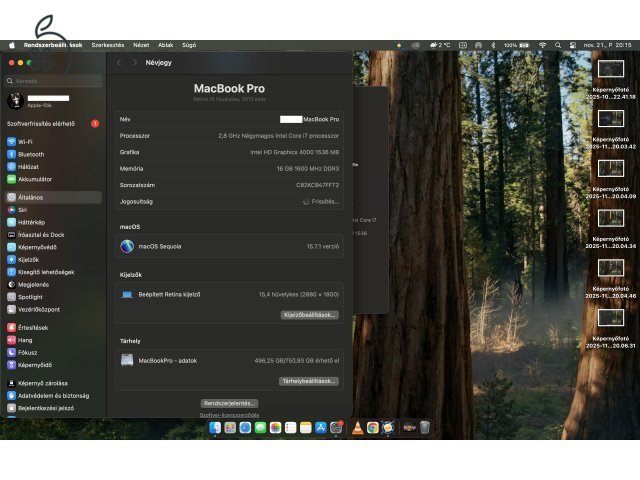This screenshot has width=640, height=480.
Task: Open Spotlight search in the menu bar
Action: tap(558, 45)
